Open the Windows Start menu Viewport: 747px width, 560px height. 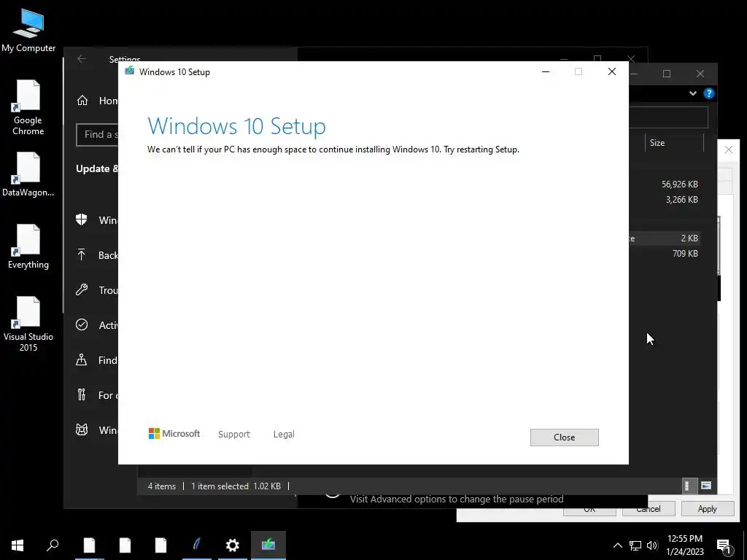pyautogui.click(x=18, y=545)
